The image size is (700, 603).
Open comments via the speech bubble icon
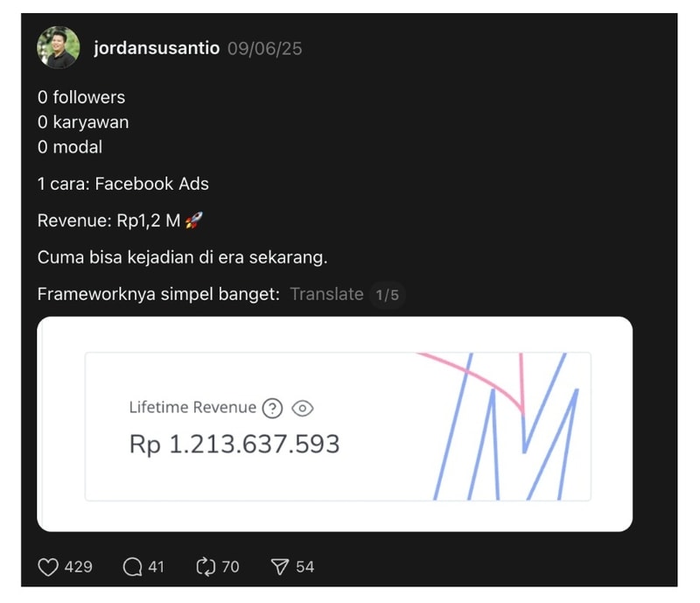point(133,567)
